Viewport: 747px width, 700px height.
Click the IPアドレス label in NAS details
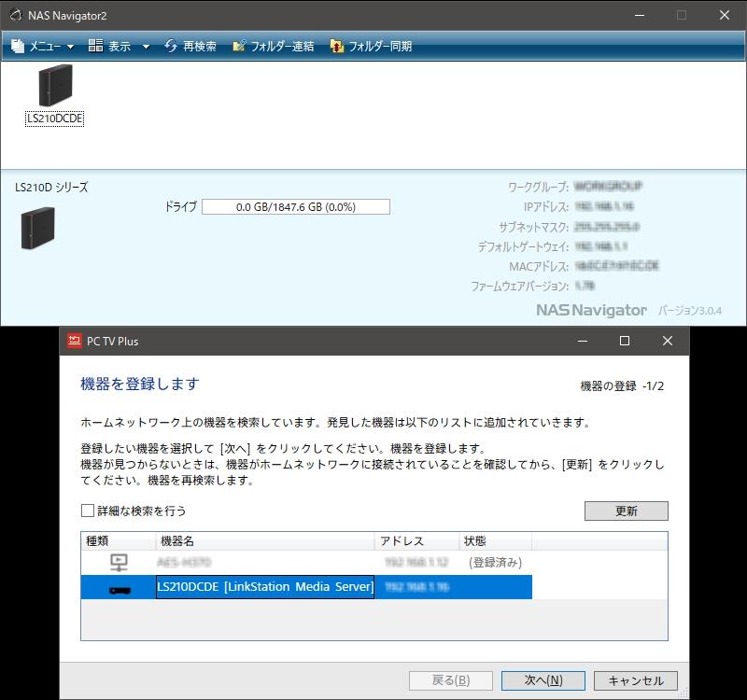(x=546, y=206)
